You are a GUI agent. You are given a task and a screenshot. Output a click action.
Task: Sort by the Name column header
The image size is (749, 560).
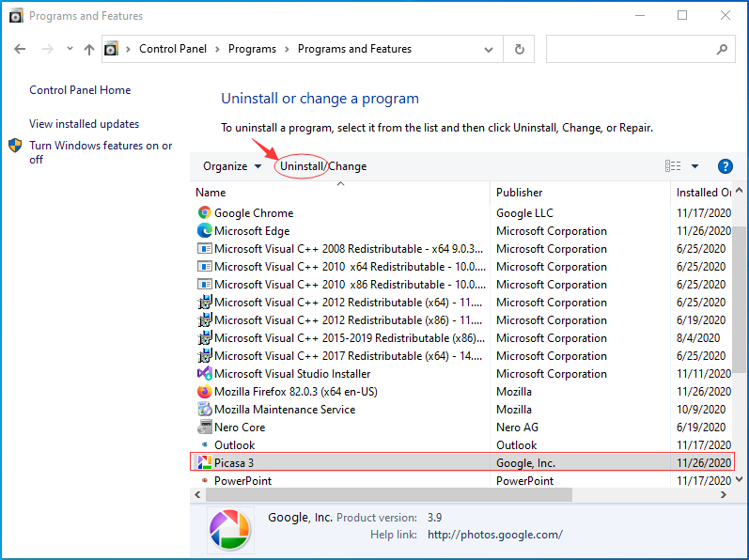[x=340, y=193]
